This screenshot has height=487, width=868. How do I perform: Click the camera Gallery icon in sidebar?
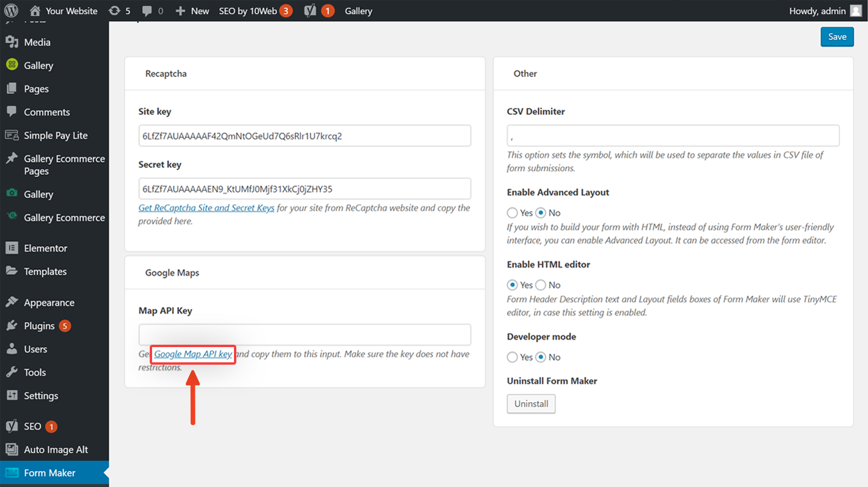coord(12,193)
